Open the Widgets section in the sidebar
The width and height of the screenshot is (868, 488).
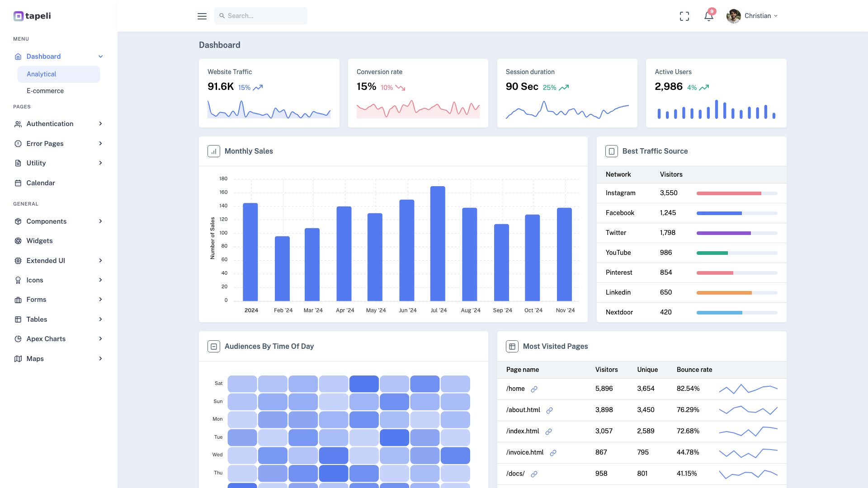(39, 240)
